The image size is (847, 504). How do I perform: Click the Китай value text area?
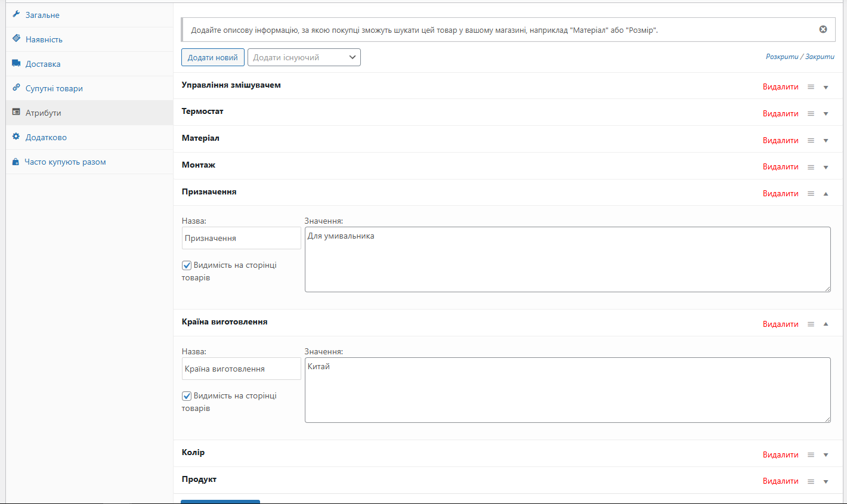567,390
